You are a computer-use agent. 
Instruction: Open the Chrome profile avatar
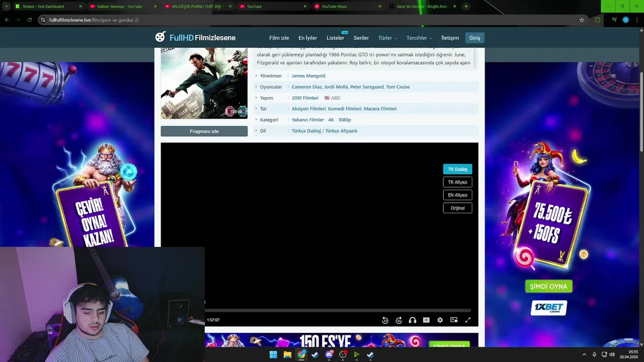(625, 20)
